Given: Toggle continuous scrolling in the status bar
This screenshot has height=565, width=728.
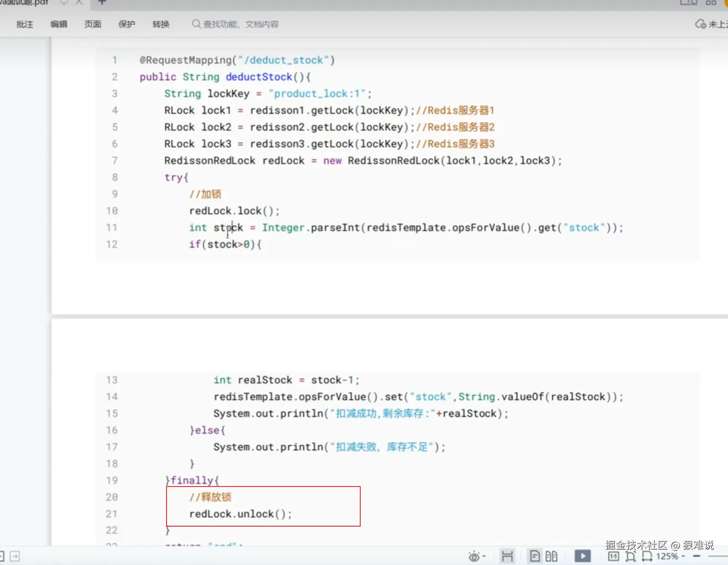Looking at the screenshot, I should (x=507, y=556).
